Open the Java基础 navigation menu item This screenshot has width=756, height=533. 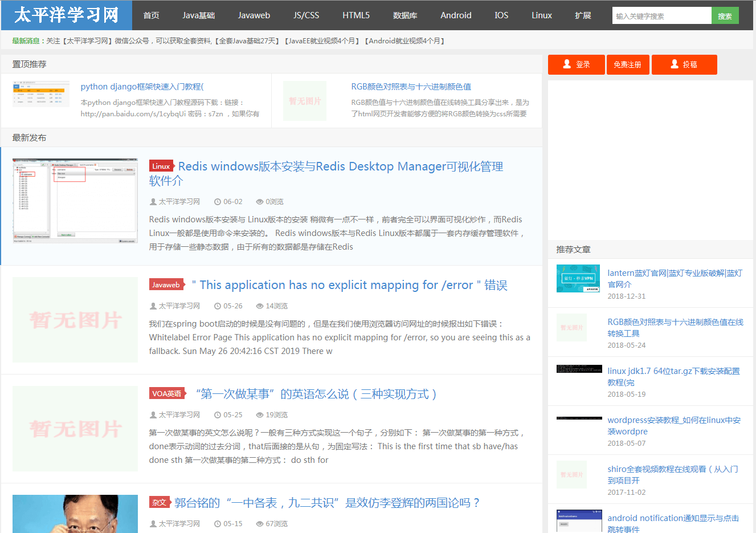click(x=198, y=15)
